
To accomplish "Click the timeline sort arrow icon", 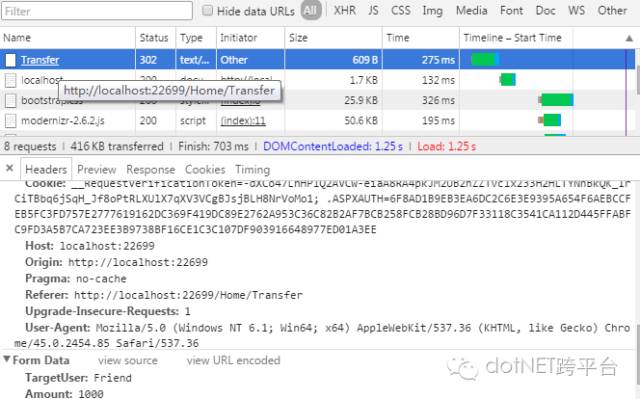I will (x=629, y=38).
